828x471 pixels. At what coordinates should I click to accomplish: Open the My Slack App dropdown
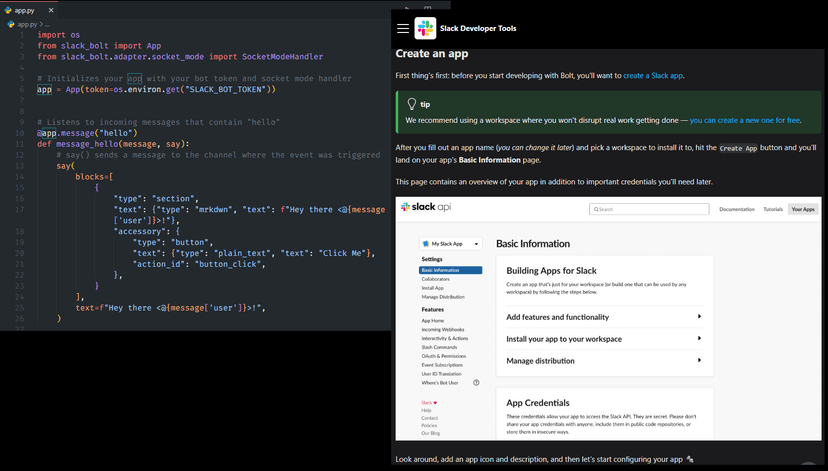click(x=451, y=244)
